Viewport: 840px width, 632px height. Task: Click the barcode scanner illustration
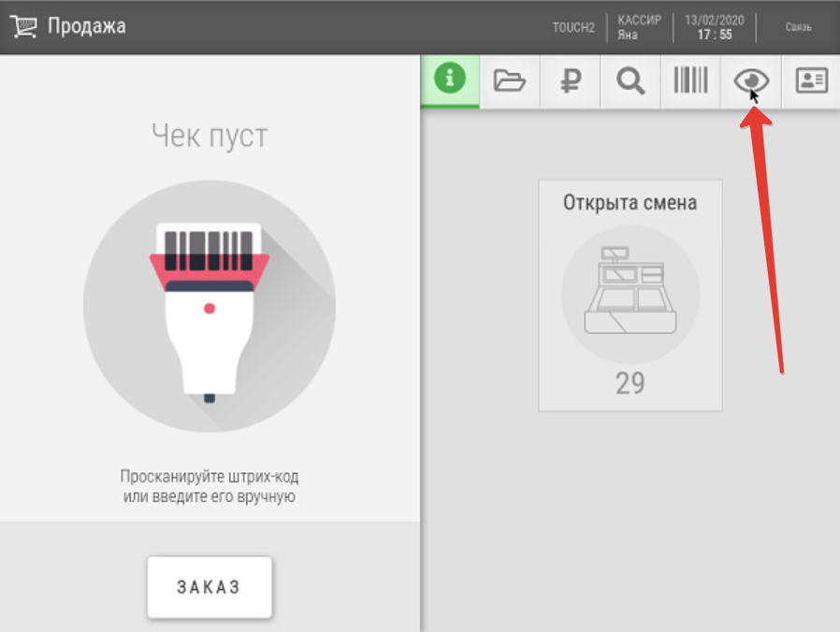pos(210,307)
